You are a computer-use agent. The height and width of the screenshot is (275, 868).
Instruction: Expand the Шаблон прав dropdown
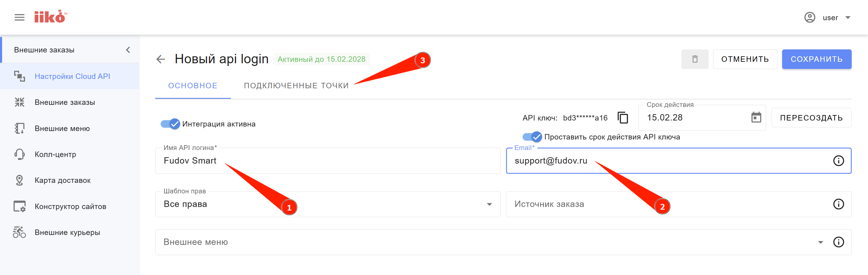pyautogui.click(x=489, y=204)
